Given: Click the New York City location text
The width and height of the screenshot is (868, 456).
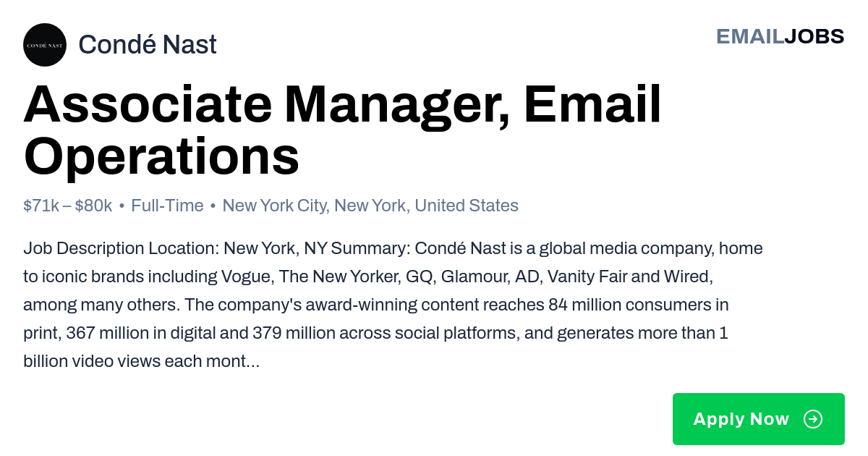Looking at the screenshot, I should click(x=276, y=206).
